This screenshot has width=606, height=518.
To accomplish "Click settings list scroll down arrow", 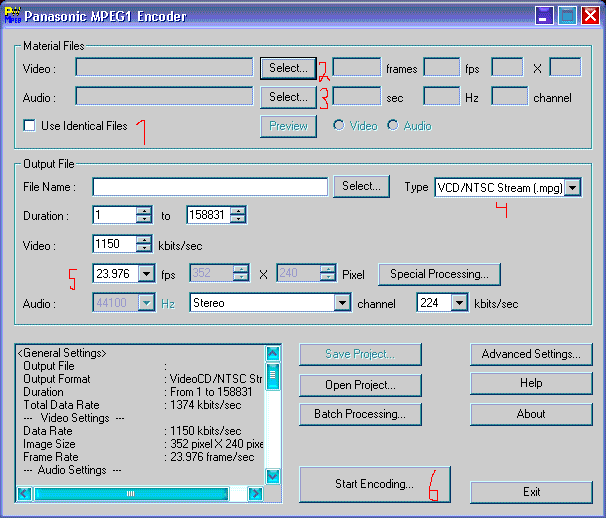I will (273, 477).
